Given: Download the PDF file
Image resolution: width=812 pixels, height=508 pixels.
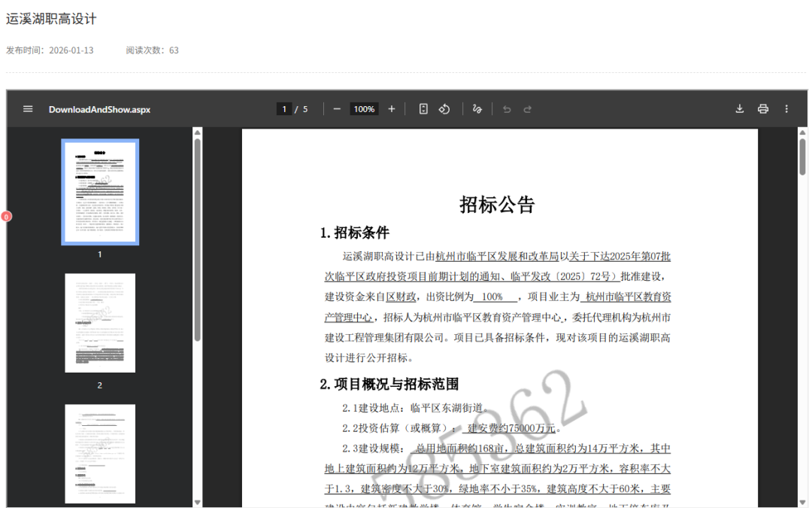Looking at the screenshot, I should tap(740, 109).
